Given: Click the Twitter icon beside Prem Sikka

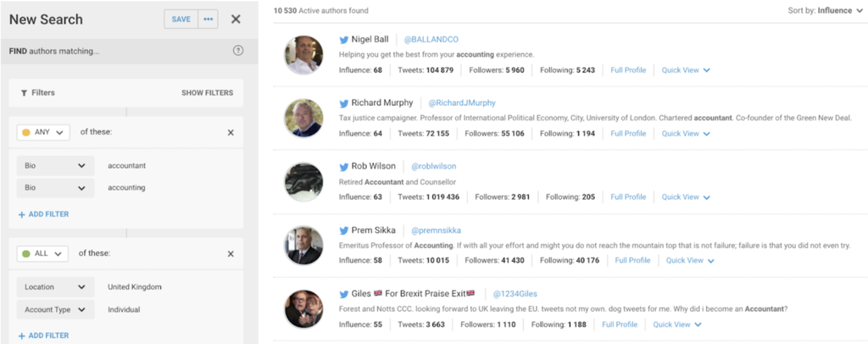Looking at the screenshot, I should click(x=344, y=230).
